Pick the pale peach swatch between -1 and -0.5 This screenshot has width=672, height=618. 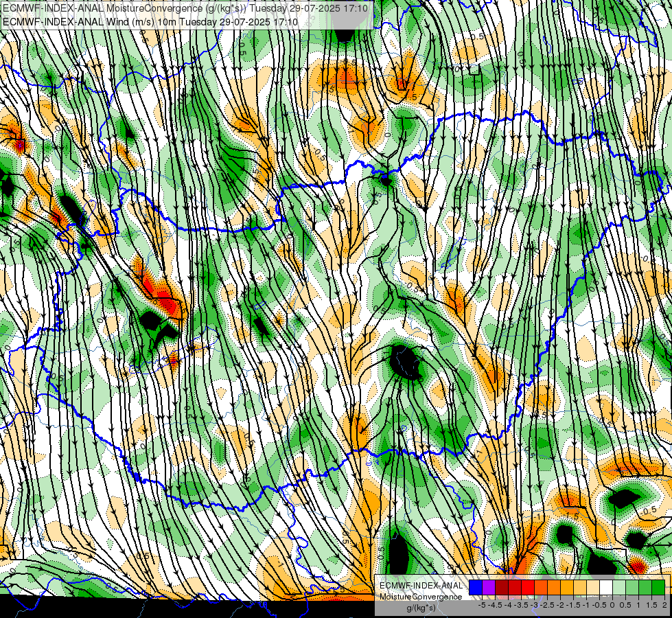(593, 587)
